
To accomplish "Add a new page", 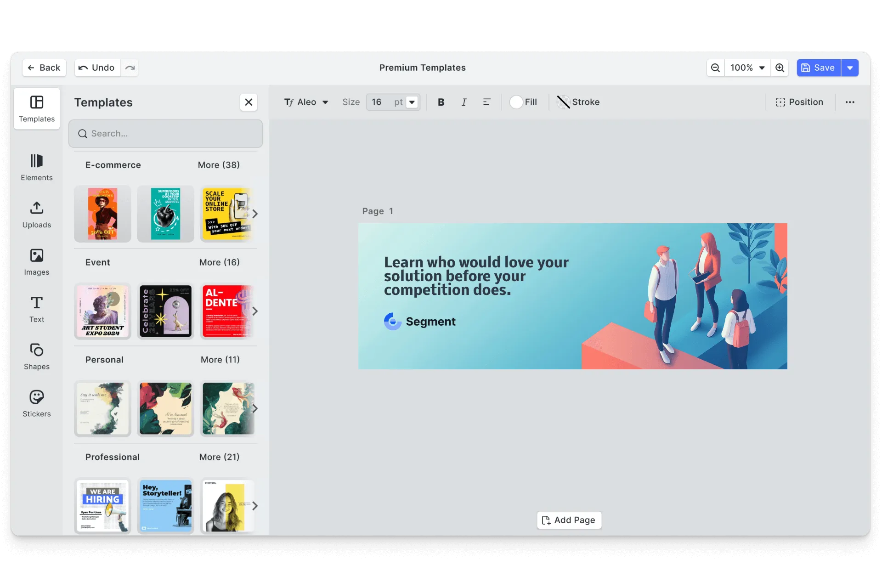I will pyautogui.click(x=569, y=520).
